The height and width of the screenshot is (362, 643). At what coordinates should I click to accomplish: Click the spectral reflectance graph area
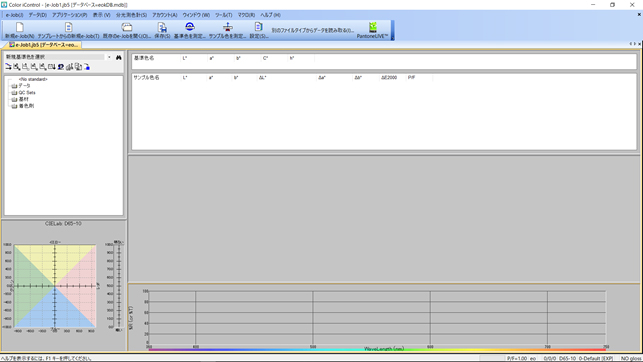click(x=377, y=319)
